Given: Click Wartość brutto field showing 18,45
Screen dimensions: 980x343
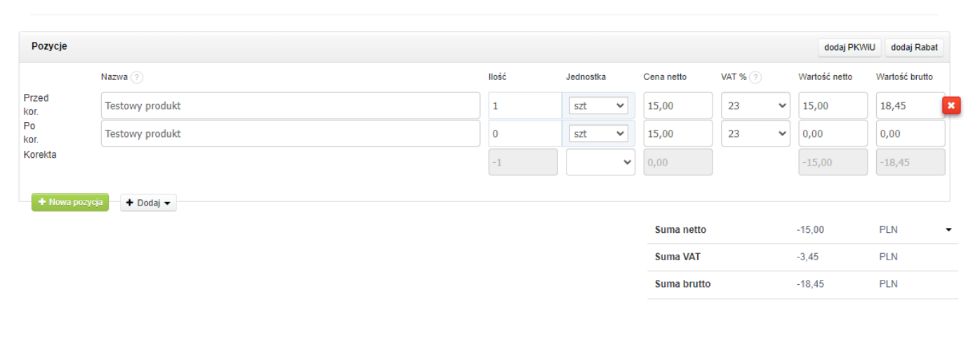Looking at the screenshot, I should 909,105.
